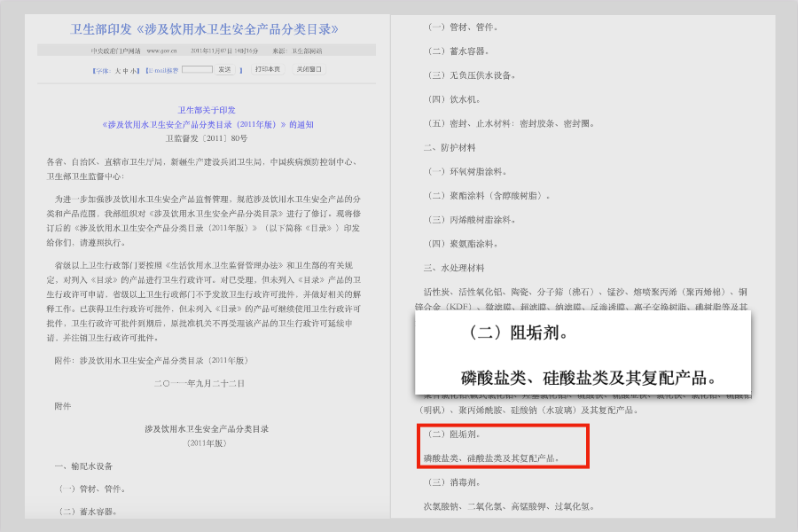Click the 打印本页 print page button

pyautogui.click(x=268, y=69)
